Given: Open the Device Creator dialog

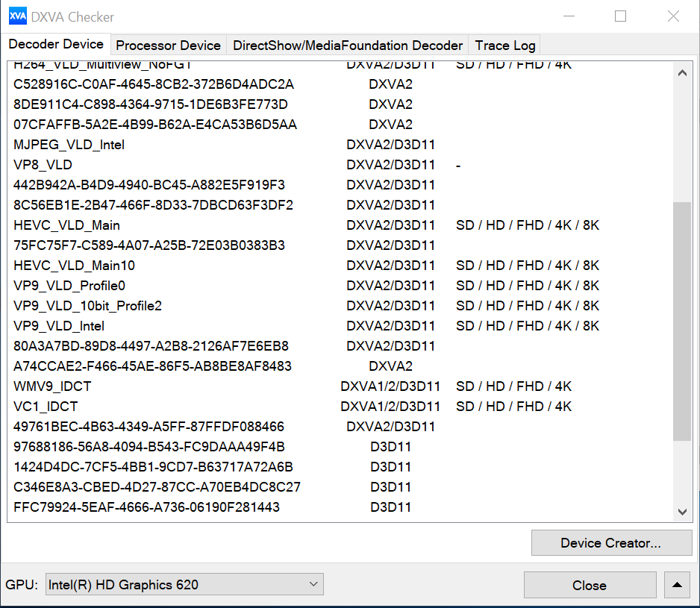Looking at the screenshot, I should coord(611,543).
